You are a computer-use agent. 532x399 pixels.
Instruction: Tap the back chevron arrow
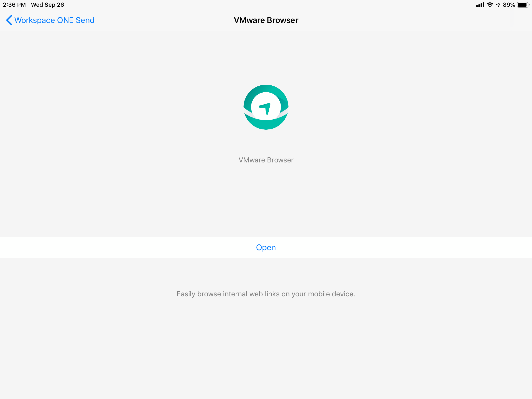coord(9,20)
